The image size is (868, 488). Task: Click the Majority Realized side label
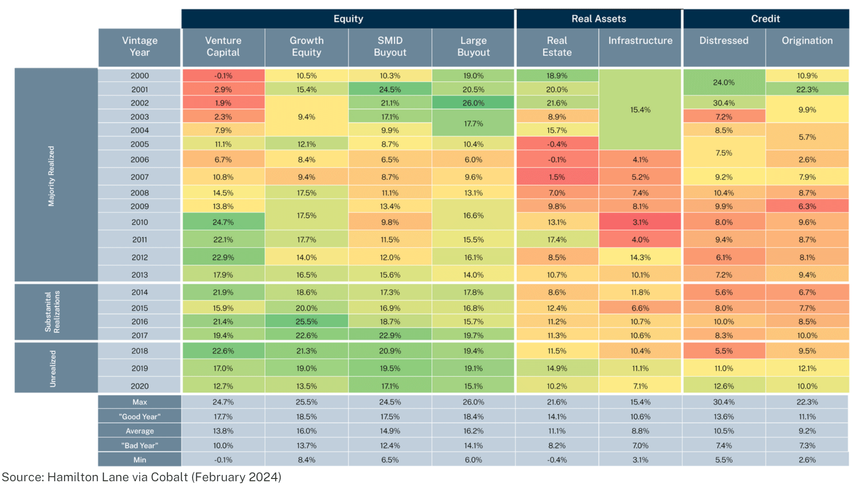[x=51, y=176]
